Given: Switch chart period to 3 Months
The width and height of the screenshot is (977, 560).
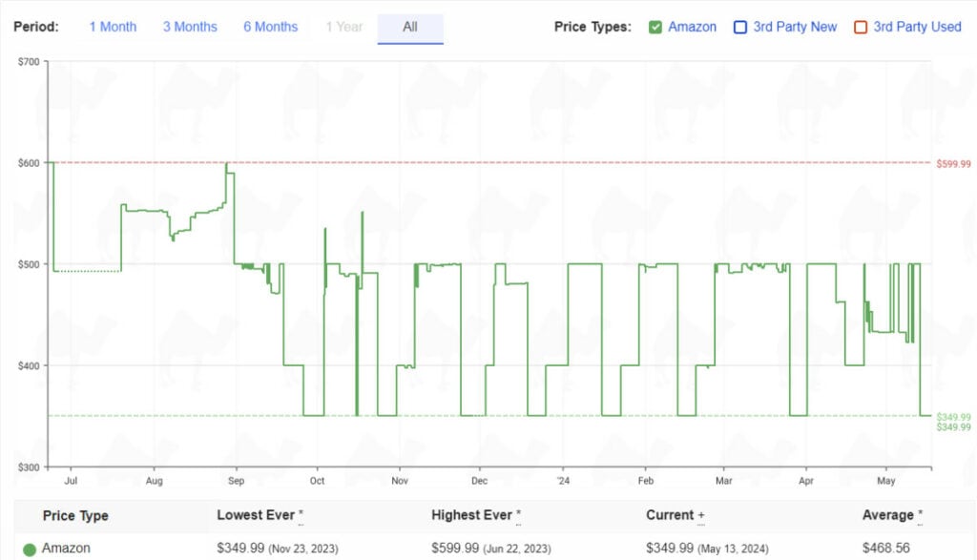Looking at the screenshot, I should (x=190, y=27).
